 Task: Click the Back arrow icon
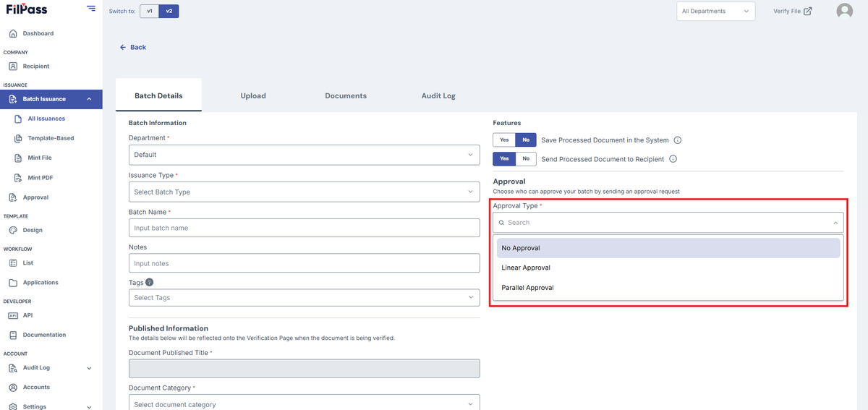coord(123,47)
